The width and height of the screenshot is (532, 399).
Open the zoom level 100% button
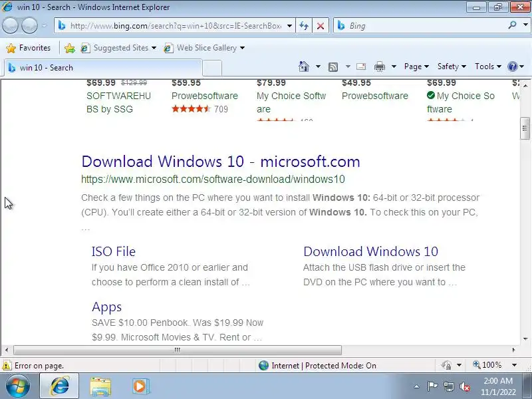pyautogui.click(x=487, y=365)
